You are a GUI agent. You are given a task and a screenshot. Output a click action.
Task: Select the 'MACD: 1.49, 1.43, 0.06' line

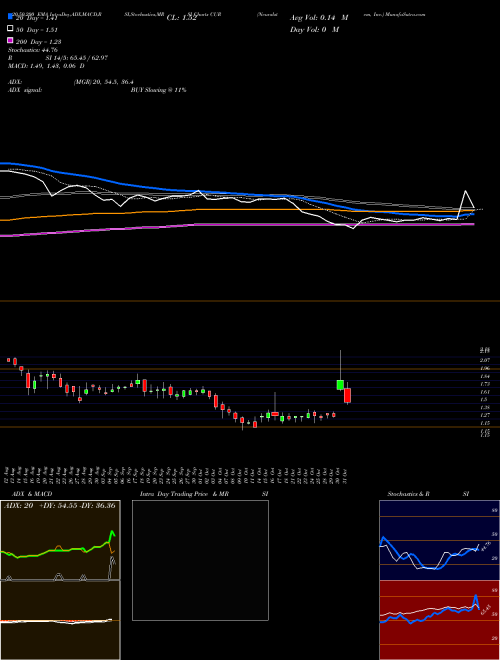(43, 66)
